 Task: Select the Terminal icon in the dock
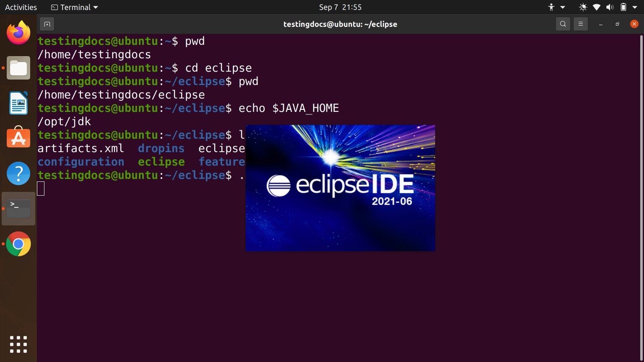(18, 208)
